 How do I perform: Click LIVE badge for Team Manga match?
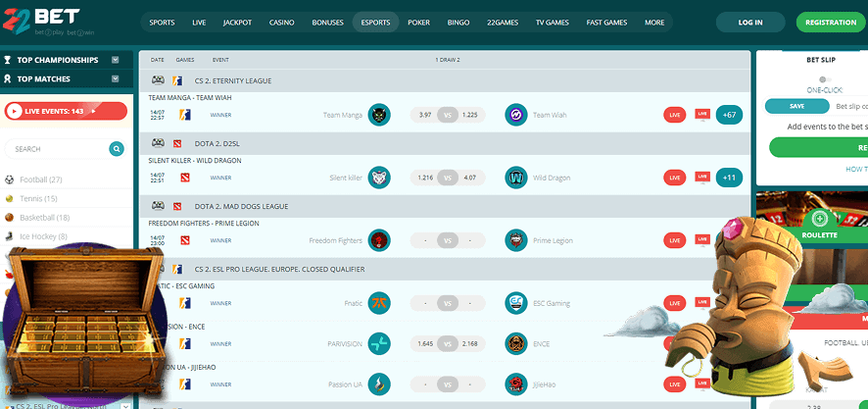point(674,115)
